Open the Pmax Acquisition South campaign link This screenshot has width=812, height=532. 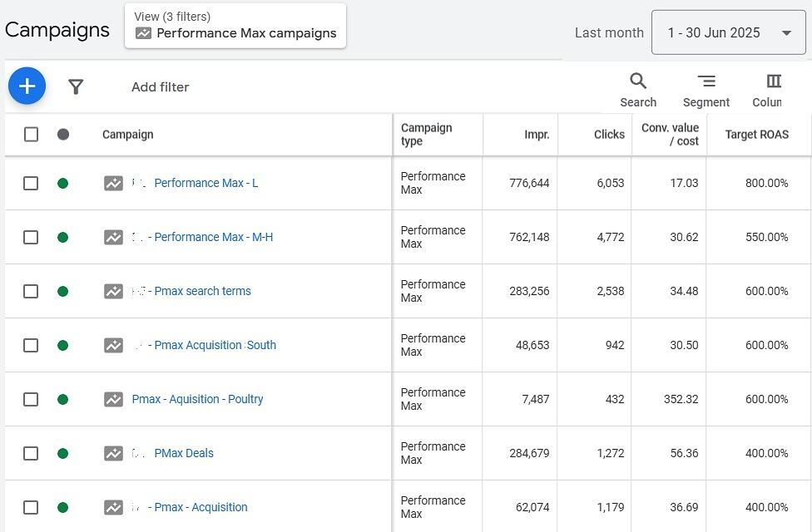tap(215, 345)
